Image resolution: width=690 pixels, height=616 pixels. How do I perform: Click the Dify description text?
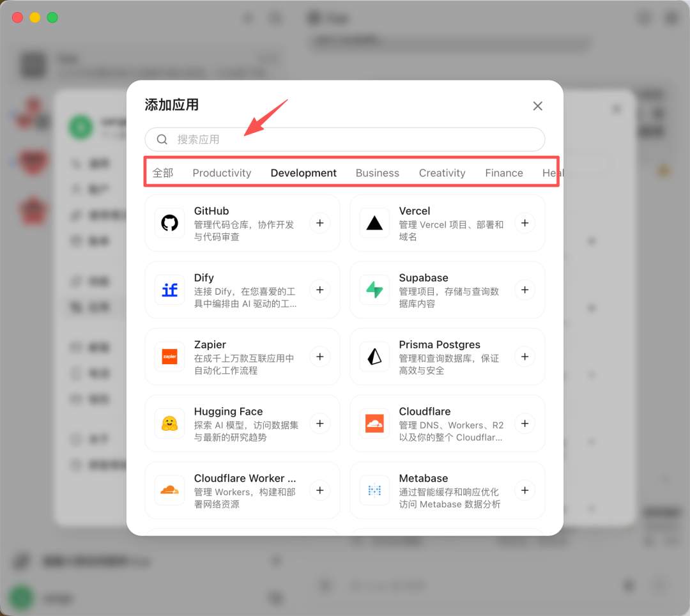[x=245, y=297]
